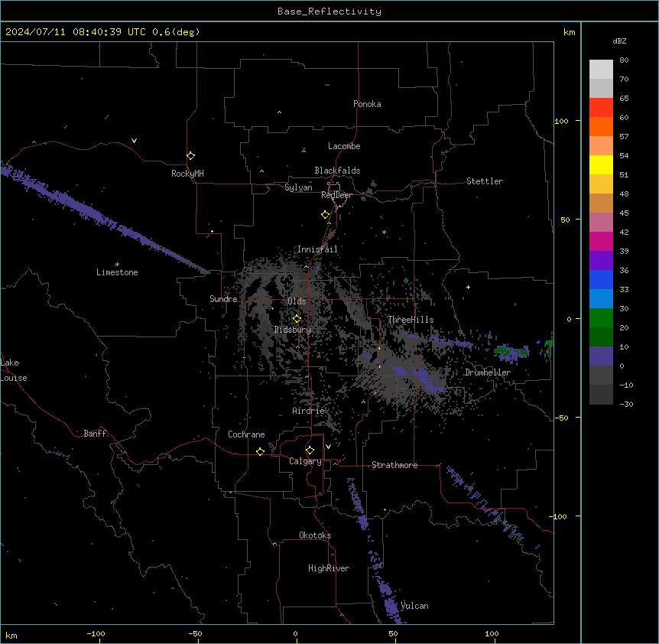Select the Didsbury label
The width and height of the screenshot is (659, 644).
click(x=293, y=330)
